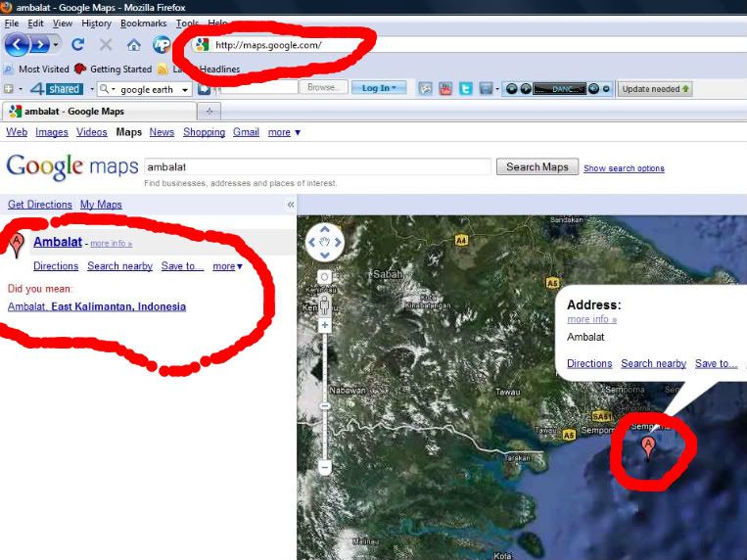The height and width of the screenshot is (560, 747).
Task: Open the View menu
Action: click(63, 23)
